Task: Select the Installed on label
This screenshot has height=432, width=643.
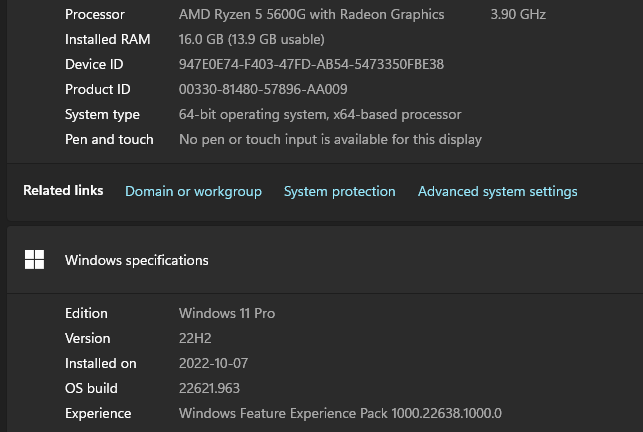Action: point(100,363)
